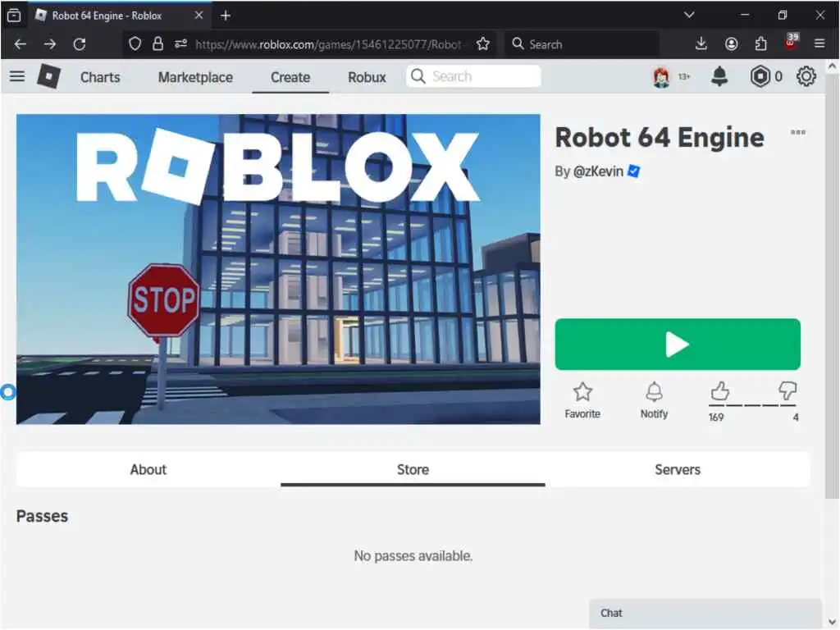Image resolution: width=840 pixels, height=630 pixels.
Task: Click the No passes available text
Action: 413,555
